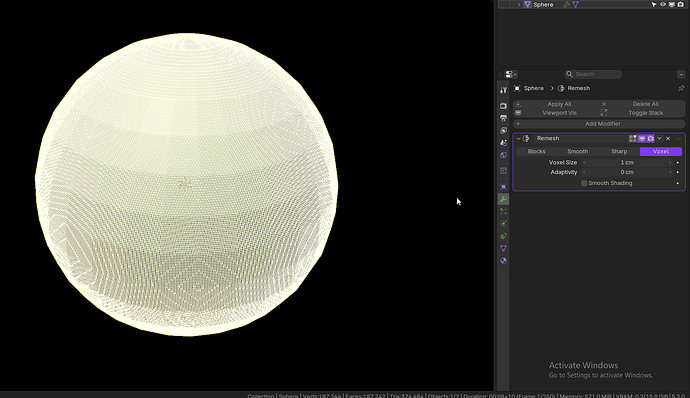The height and width of the screenshot is (398, 690).
Task: Enable the Smooth Shading checkbox
Action: pos(584,183)
